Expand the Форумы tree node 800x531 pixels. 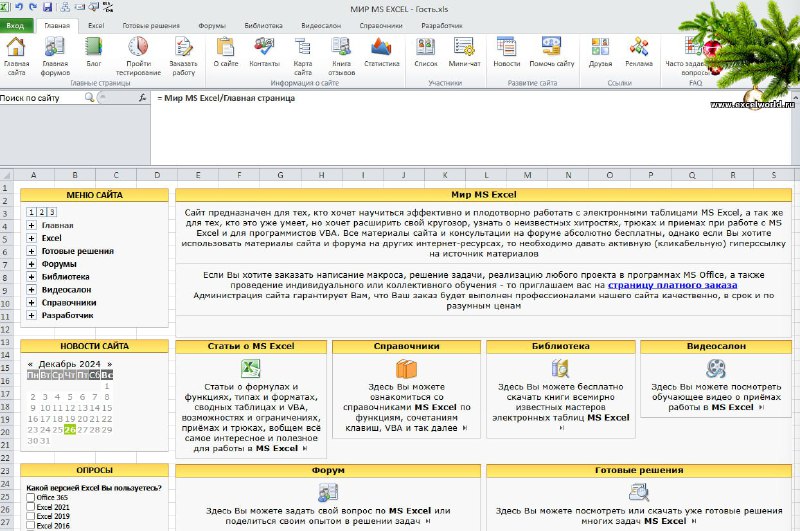32,264
